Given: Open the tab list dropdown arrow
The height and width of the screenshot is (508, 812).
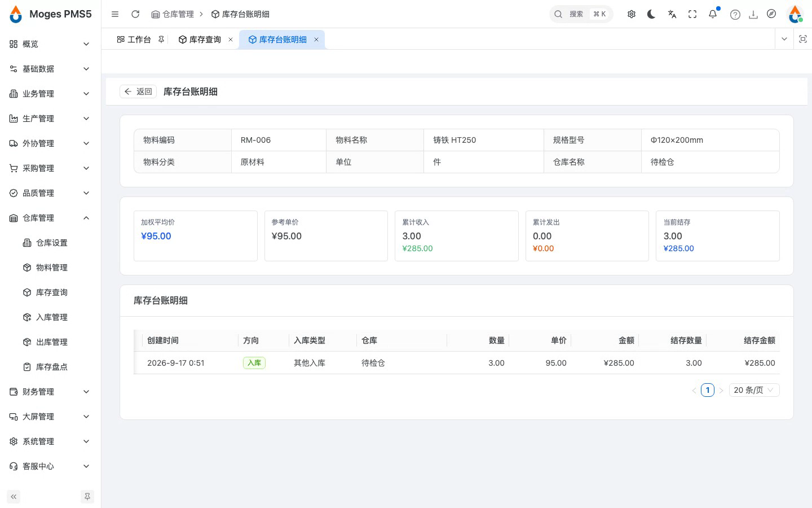Looking at the screenshot, I should (784, 39).
